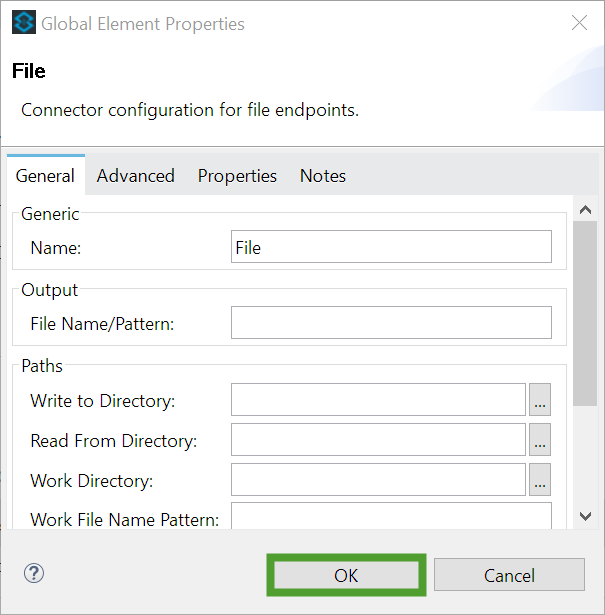This screenshot has height=615, width=605.
Task: Select the General tab
Action: point(45,176)
